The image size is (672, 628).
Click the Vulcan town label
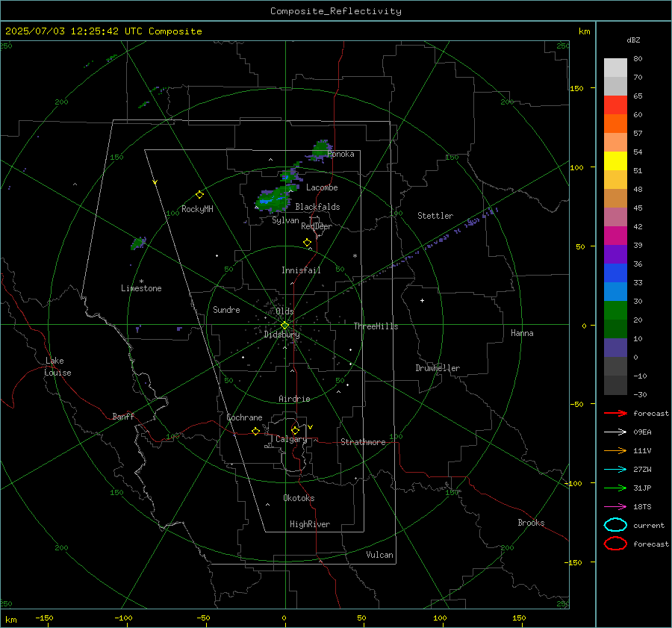tap(379, 555)
